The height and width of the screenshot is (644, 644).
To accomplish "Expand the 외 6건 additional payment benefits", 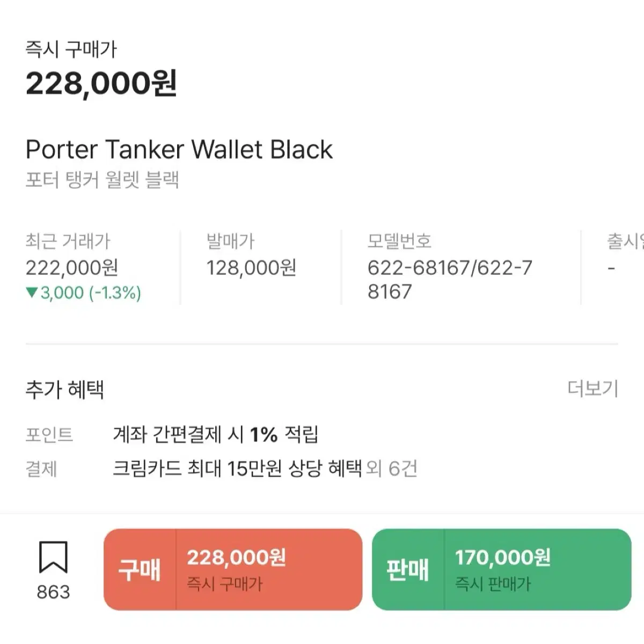I will coord(392,469).
